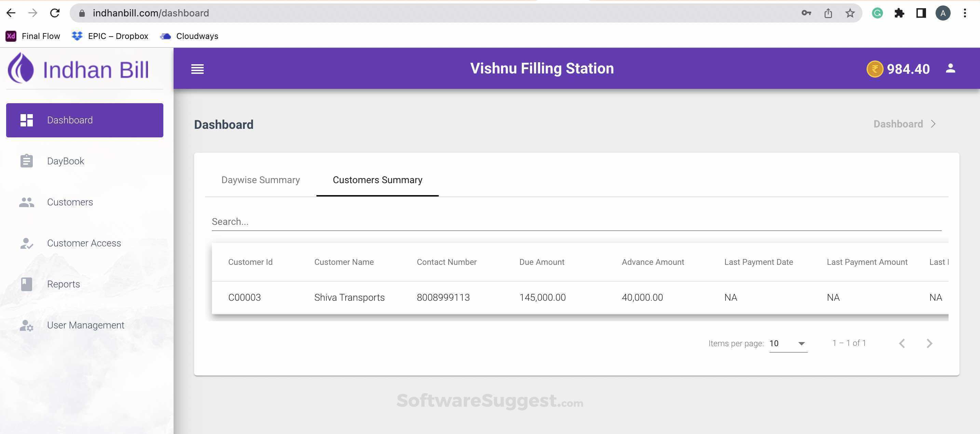Image resolution: width=980 pixels, height=434 pixels.
Task: Open DayBook from the sidebar
Action: pos(65,161)
